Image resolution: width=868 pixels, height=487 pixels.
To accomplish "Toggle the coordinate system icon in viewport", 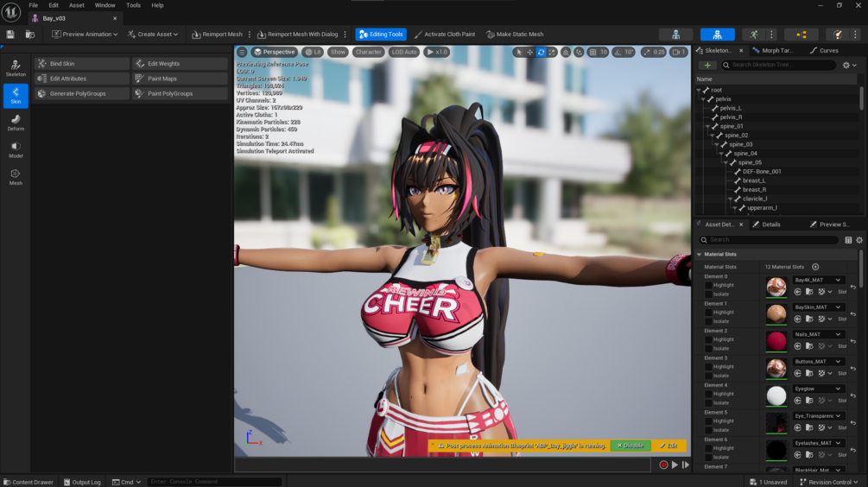I will tap(566, 52).
